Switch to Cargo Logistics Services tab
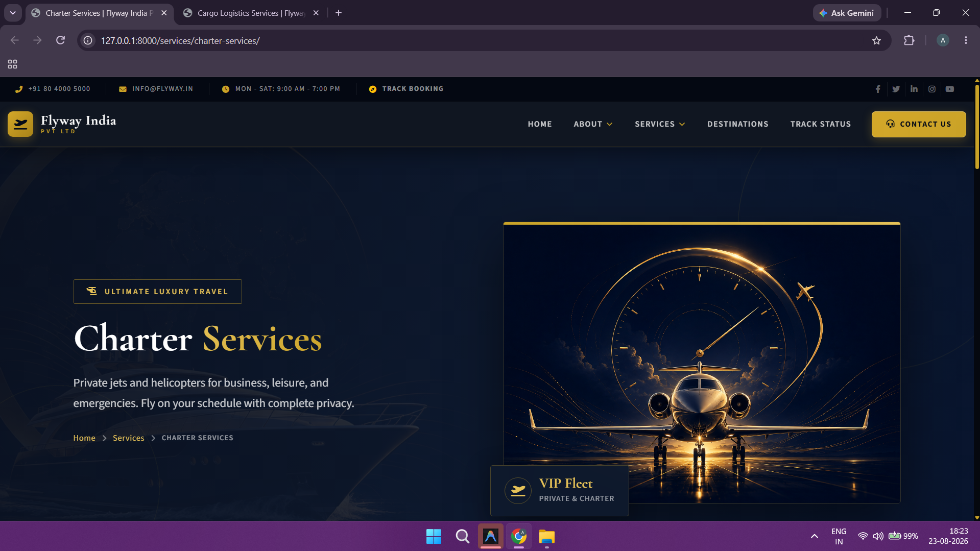Screen dimensions: 980x551 click(252, 13)
